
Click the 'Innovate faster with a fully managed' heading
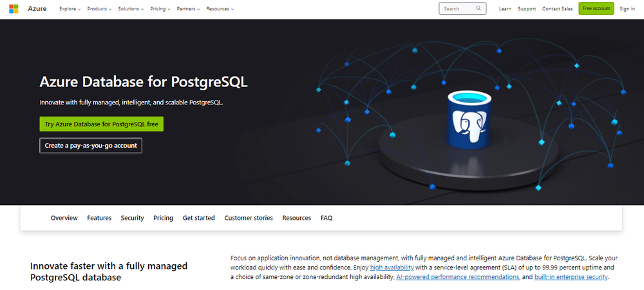(x=109, y=271)
